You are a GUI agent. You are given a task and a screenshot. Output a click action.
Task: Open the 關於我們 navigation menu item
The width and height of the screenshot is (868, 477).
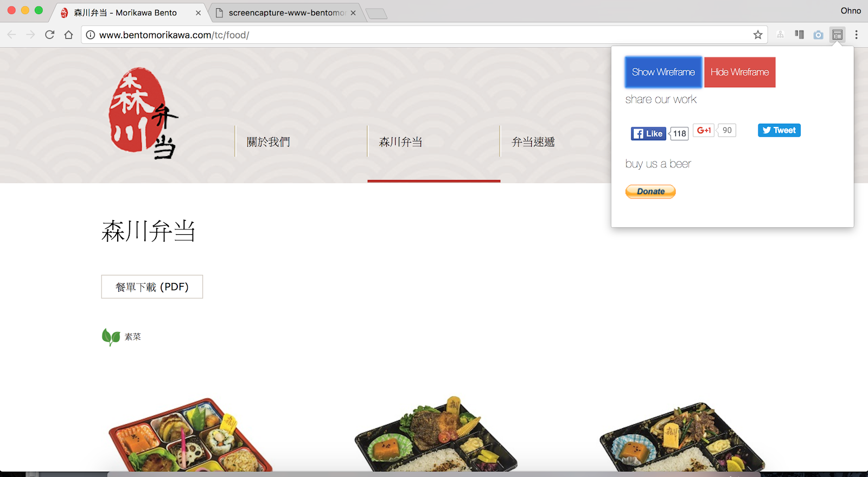(268, 142)
